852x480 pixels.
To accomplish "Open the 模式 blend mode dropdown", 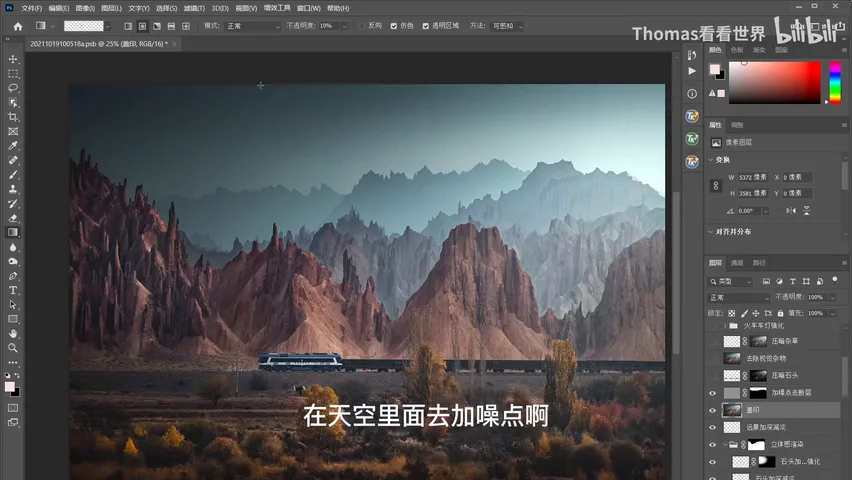I will tap(253, 26).
